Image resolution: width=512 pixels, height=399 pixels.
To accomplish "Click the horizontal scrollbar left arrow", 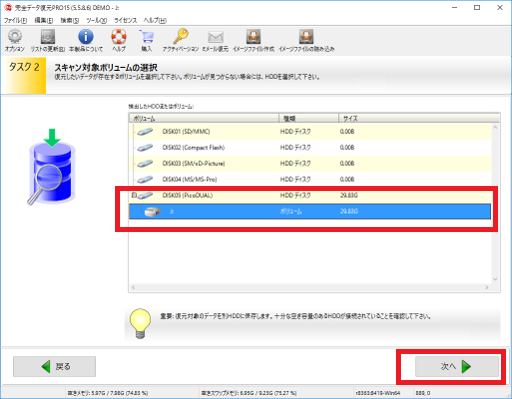I will point(133,287).
